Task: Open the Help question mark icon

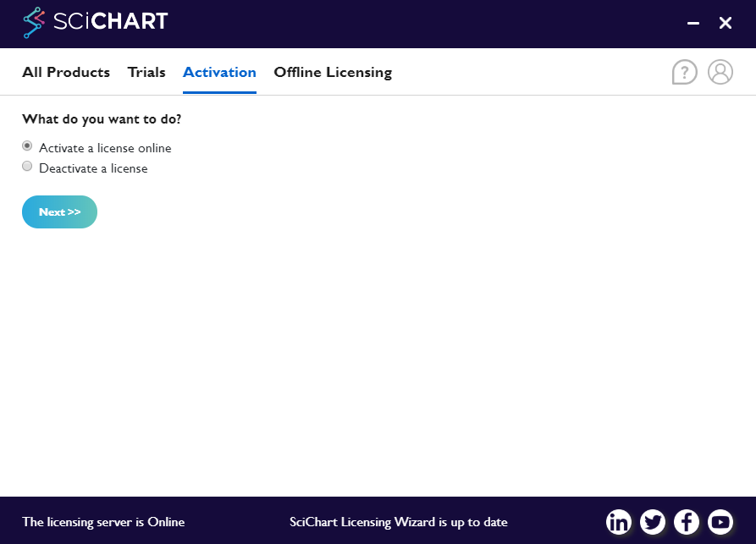Action: point(684,72)
